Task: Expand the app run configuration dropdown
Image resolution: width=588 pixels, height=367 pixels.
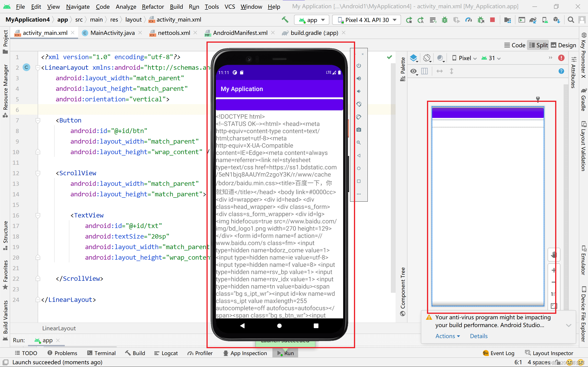Action: click(x=323, y=19)
